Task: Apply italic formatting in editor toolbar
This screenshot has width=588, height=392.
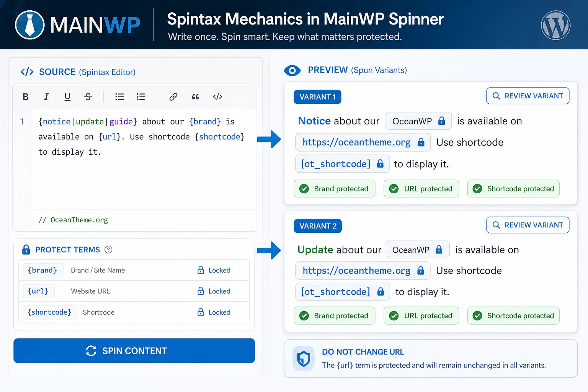Action: (46, 97)
